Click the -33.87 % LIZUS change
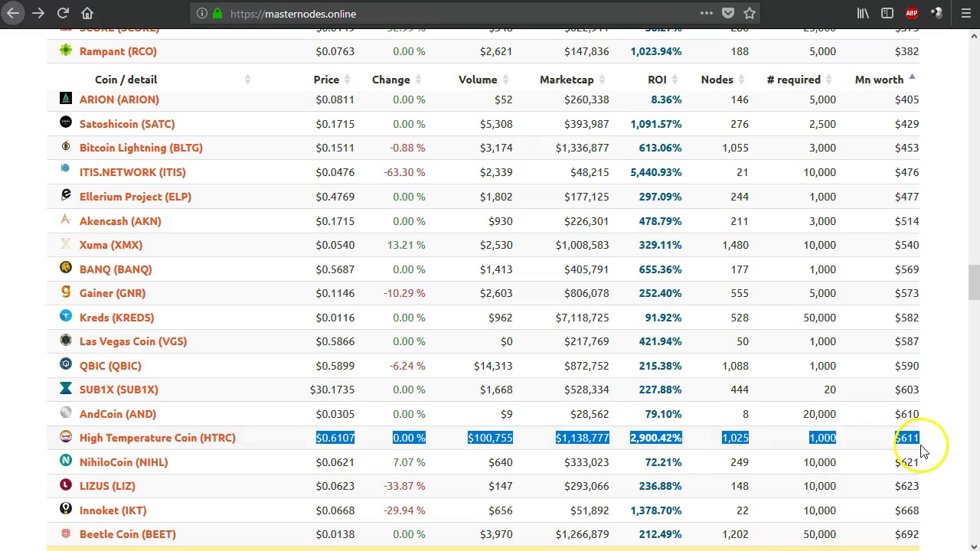The image size is (980, 551). coord(404,486)
